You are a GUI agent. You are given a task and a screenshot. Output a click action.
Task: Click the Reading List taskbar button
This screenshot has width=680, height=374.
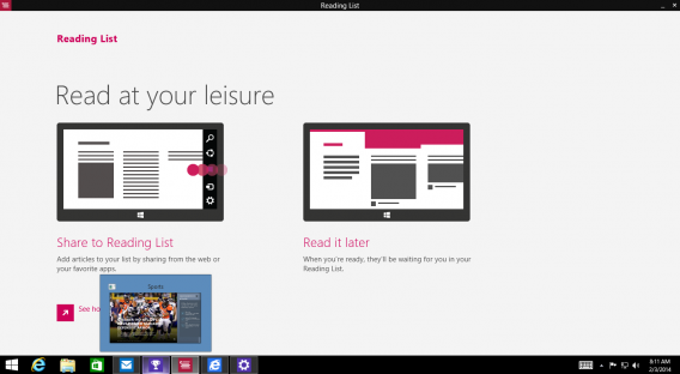185,365
